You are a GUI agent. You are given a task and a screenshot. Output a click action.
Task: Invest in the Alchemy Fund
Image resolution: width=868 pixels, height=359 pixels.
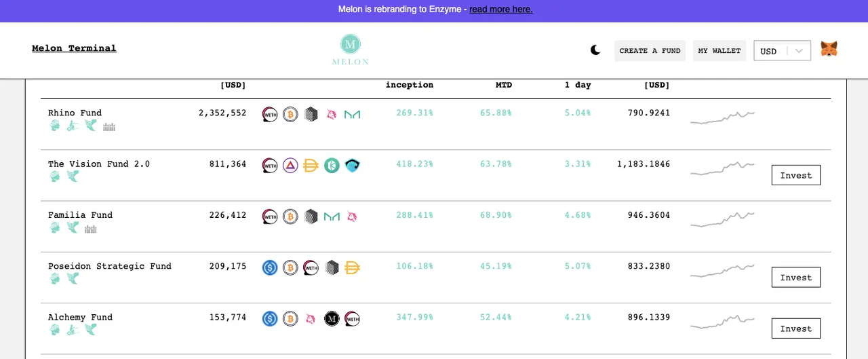(x=796, y=328)
